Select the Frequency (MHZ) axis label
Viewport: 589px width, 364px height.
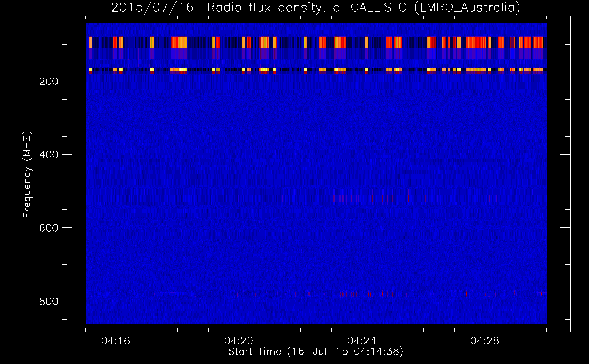27,175
